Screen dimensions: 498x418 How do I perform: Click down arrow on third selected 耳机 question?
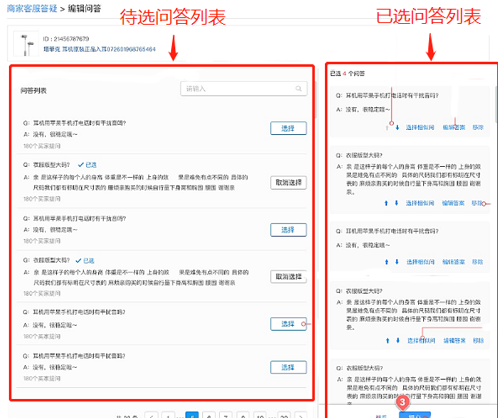coord(397,262)
